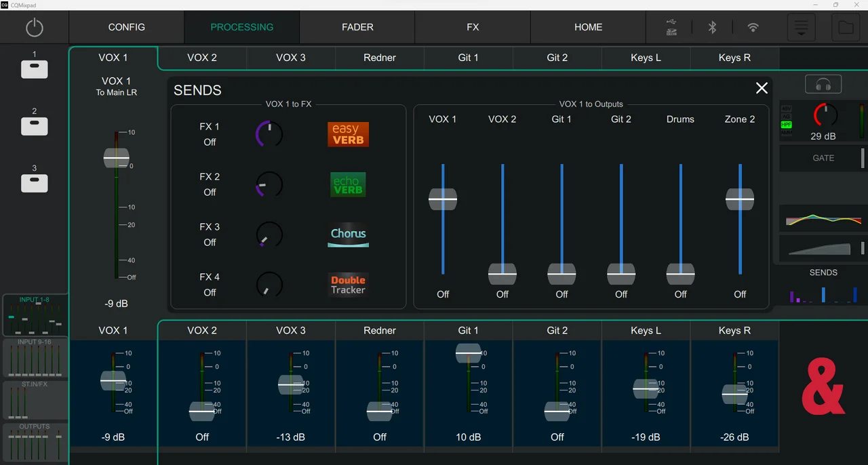
Task: Show the OUTPUTS fader bank
Action: click(x=35, y=442)
